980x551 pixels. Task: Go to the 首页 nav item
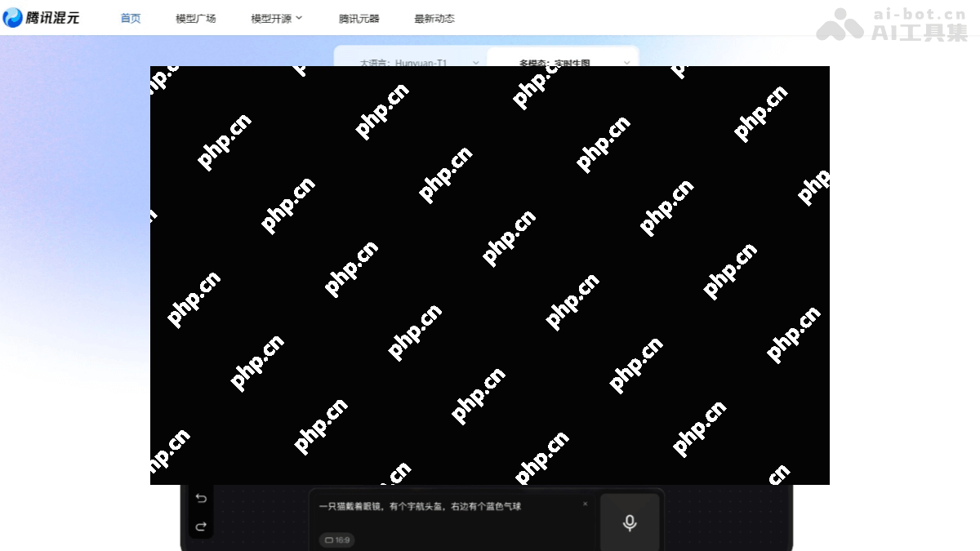(x=131, y=18)
